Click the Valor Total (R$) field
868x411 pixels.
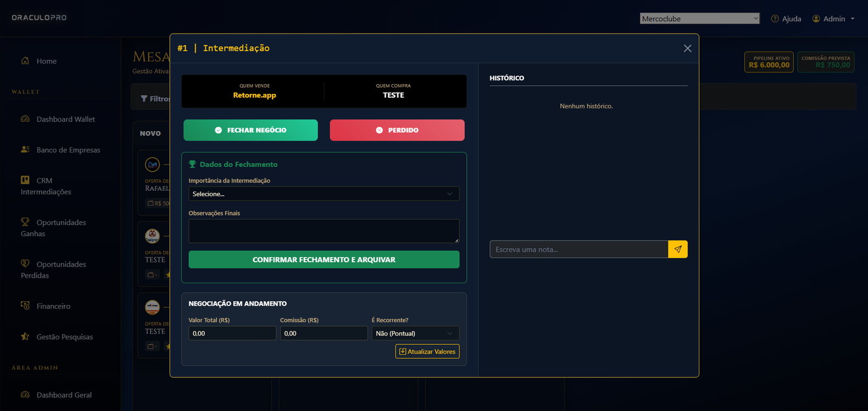click(x=232, y=333)
